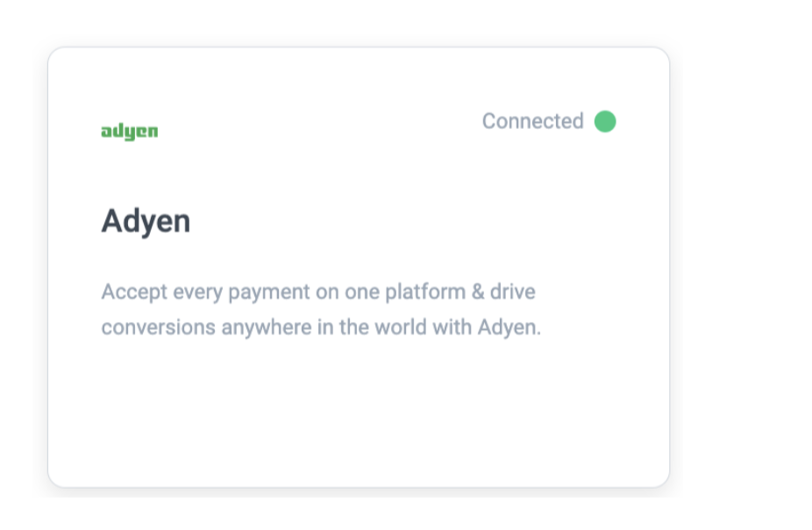Image resolution: width=812 pixels, height=530 pixels.
Task: Click "Adyen." at the end of the description
Action: [509, 328]
